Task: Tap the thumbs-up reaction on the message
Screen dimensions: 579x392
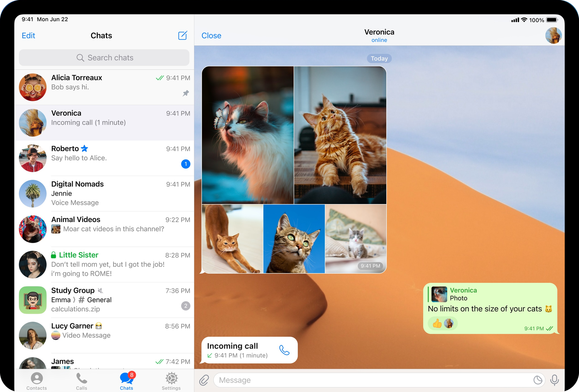Action: tap(437, 323)
